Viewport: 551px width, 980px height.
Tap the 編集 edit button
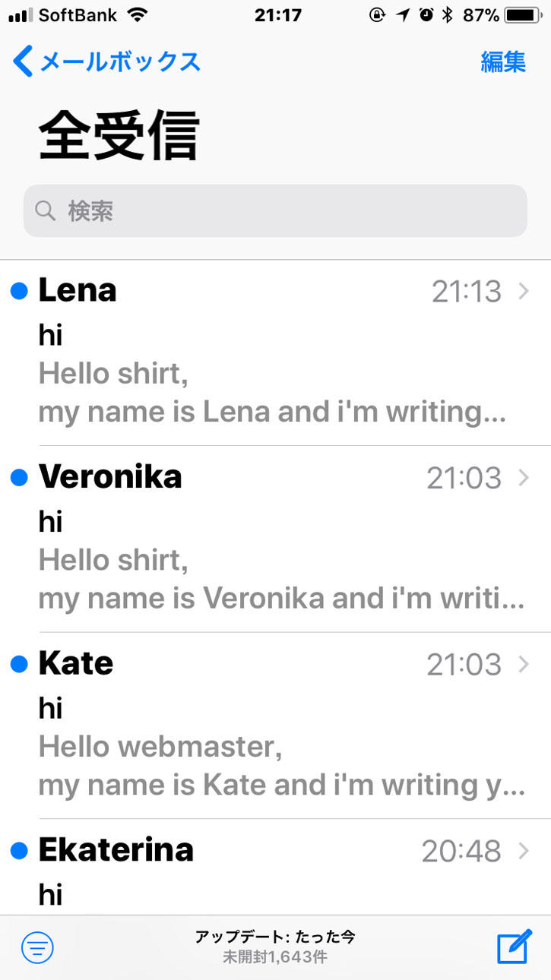[x=503, y=62]
